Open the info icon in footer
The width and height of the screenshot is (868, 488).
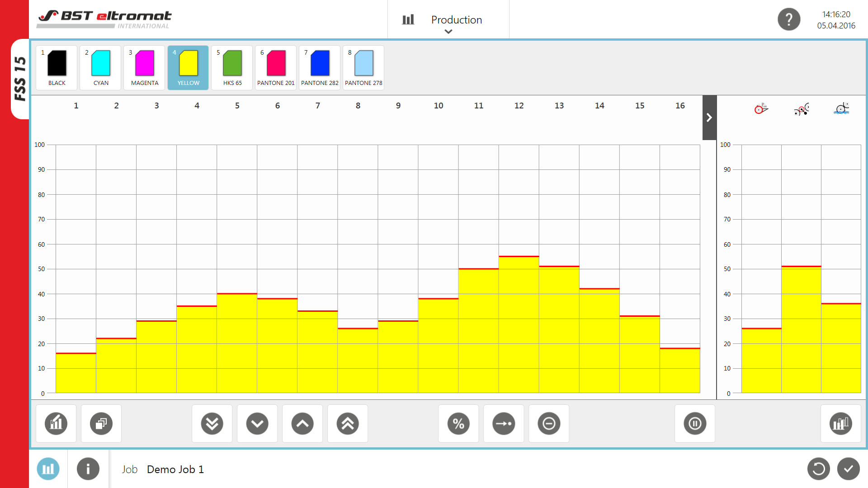[x=88, y=469]
